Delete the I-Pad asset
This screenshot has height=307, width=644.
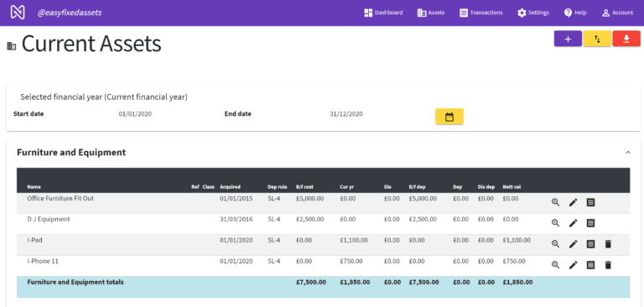pos(608,244)
